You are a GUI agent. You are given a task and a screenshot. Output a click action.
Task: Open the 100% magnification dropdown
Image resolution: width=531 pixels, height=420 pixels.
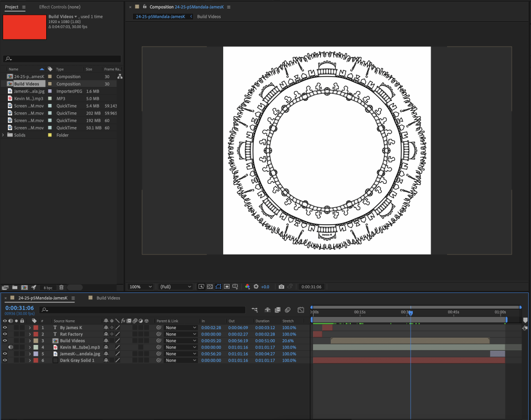click(x=141, y=287)
